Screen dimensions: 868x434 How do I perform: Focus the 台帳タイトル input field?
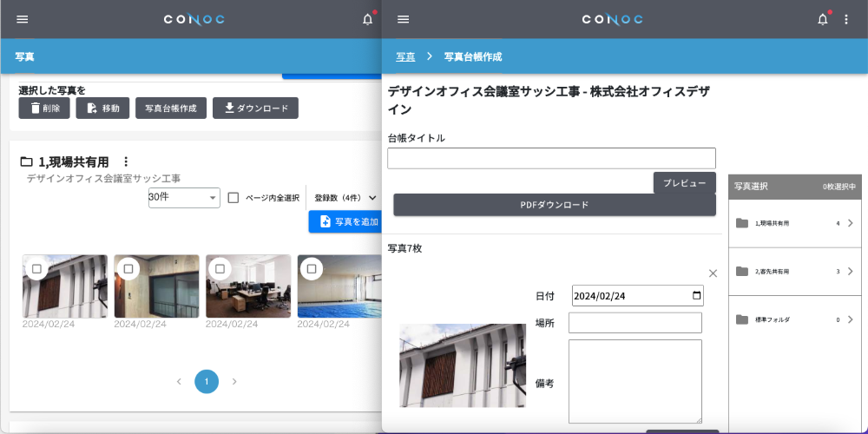[x=551, y=158]
